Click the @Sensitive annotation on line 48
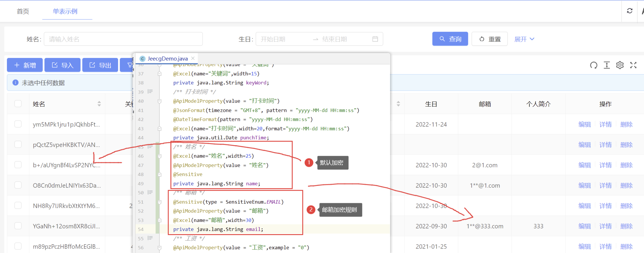The image size is (644, 253). [188, 174]
